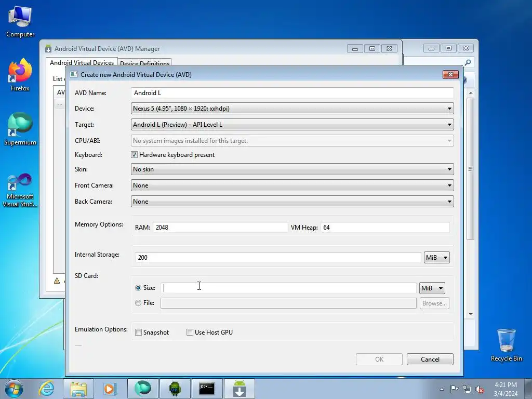Viewport: 532px width, 399px height.
Task: Open the network tray icon
Action: (x=467, y=389)
